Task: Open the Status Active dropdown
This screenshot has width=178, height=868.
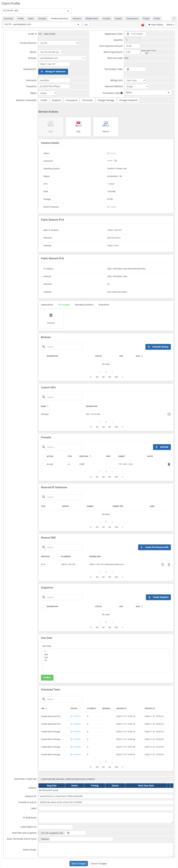Action: tap(48, 93)
